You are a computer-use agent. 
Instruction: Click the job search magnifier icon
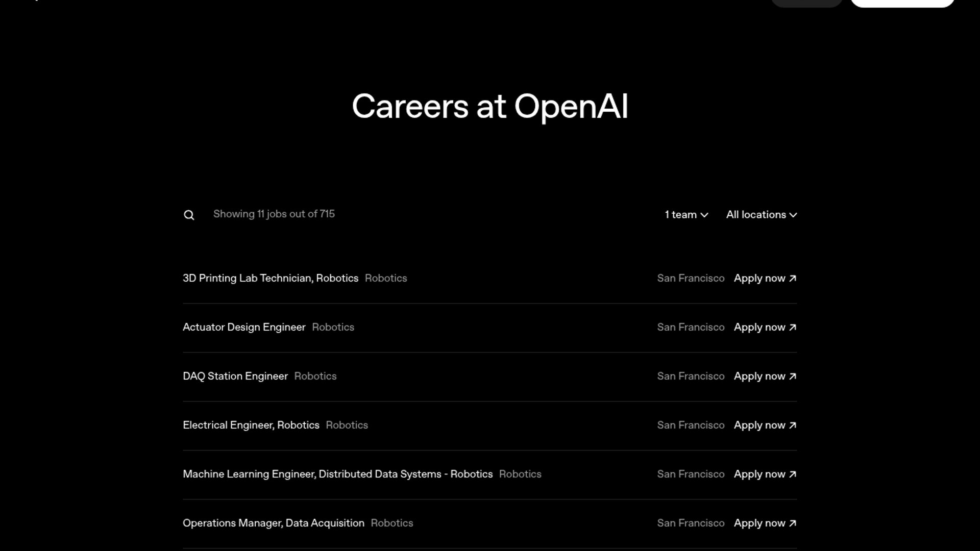[189, 215]
